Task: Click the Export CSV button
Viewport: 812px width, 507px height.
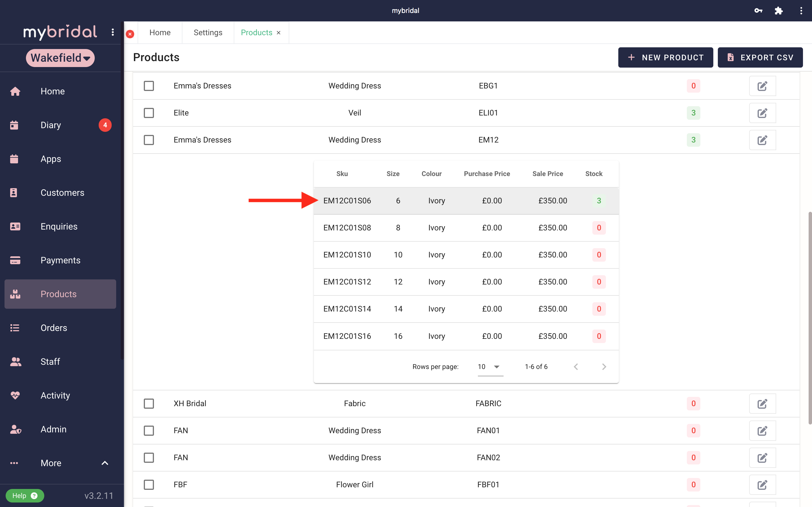Action: (x=760, y=57)
